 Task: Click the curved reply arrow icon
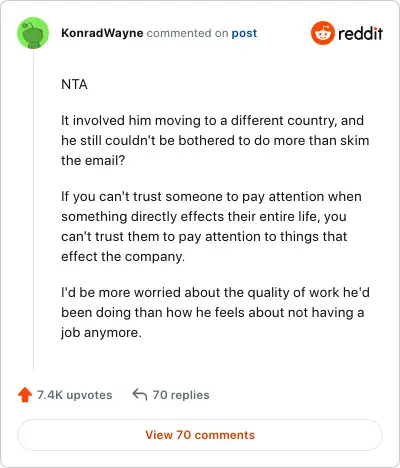(x=140, y=395)
